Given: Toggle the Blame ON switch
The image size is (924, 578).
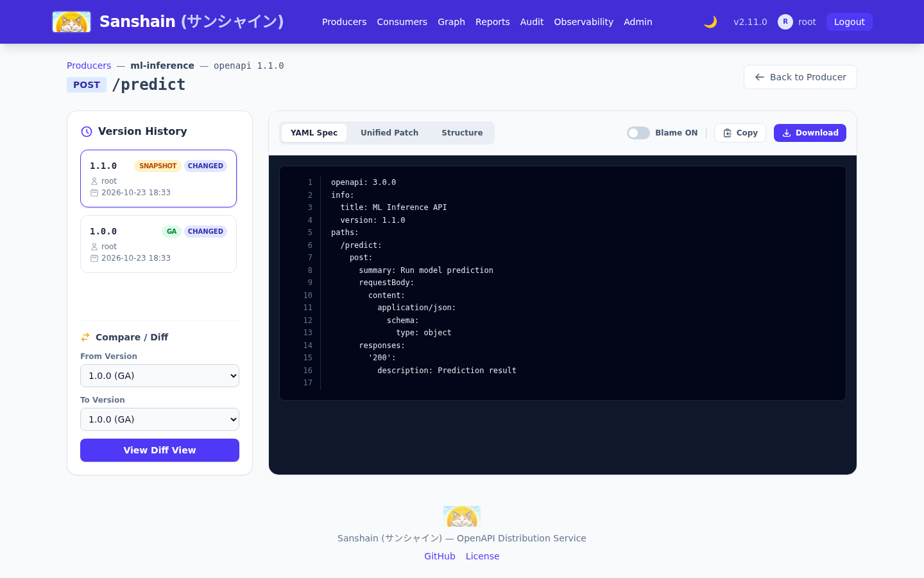Looking at the screenshot, I should tap(638, 133).
